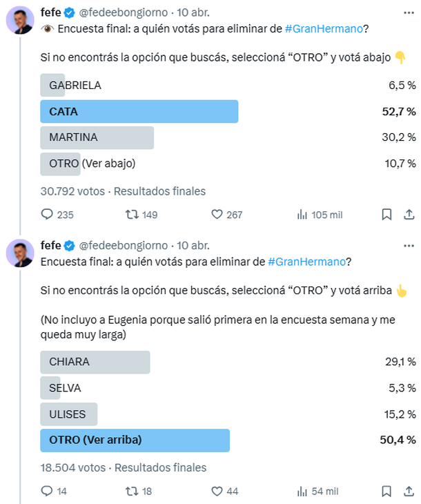421x504 pixels.
Task: Share the second poll tweet
Action: 409,491
